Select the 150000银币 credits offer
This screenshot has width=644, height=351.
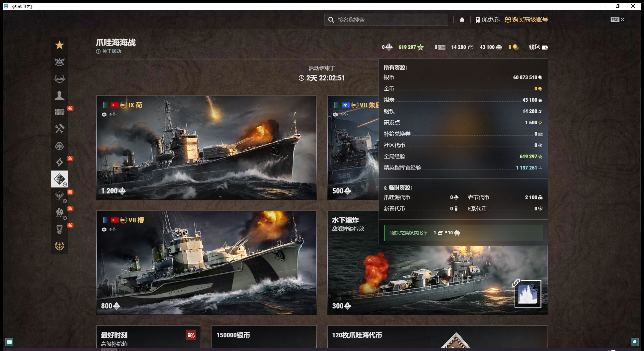click(264, 337)
